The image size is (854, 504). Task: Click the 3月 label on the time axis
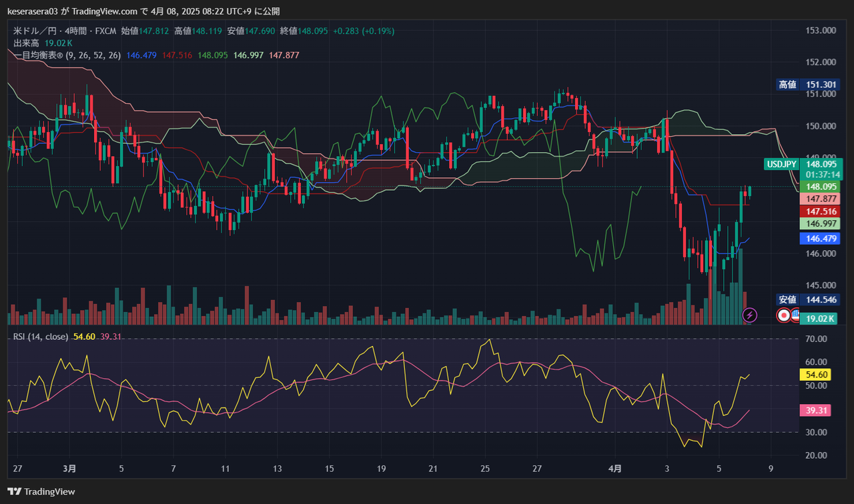pyautogui.click(x=69, y=469)
